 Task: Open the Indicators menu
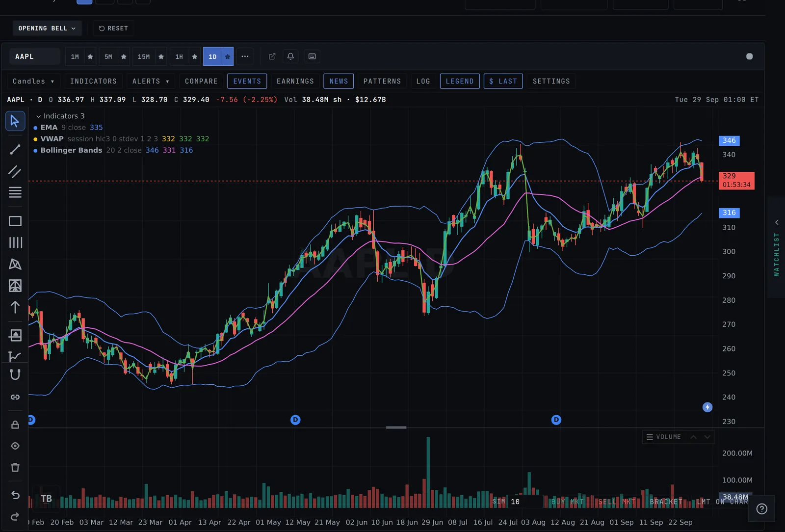(x=93, y=81)
